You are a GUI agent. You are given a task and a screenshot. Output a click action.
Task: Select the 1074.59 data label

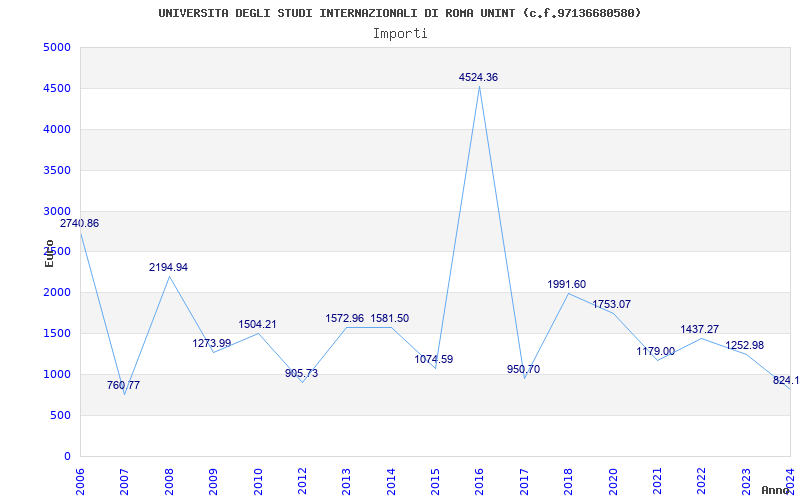tap(434, 359)
